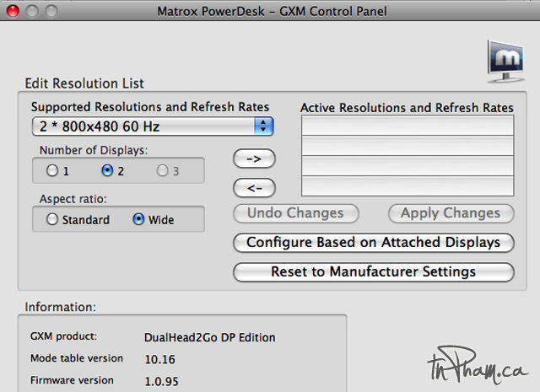
Task: Click the DualHead2Go DP Edition text
Action: (210, 337)
